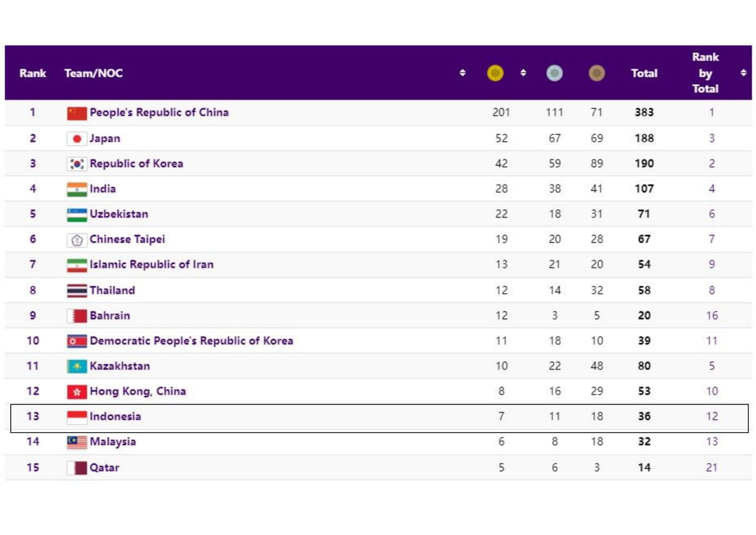Click the Rank column header
756x535 pixels.
(x=32, y=73)
